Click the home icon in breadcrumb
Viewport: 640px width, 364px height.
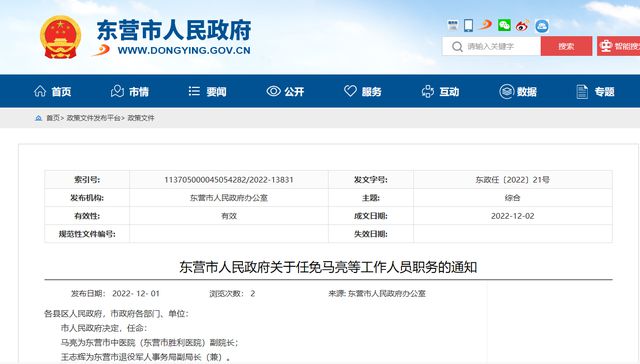coord(38,118)
